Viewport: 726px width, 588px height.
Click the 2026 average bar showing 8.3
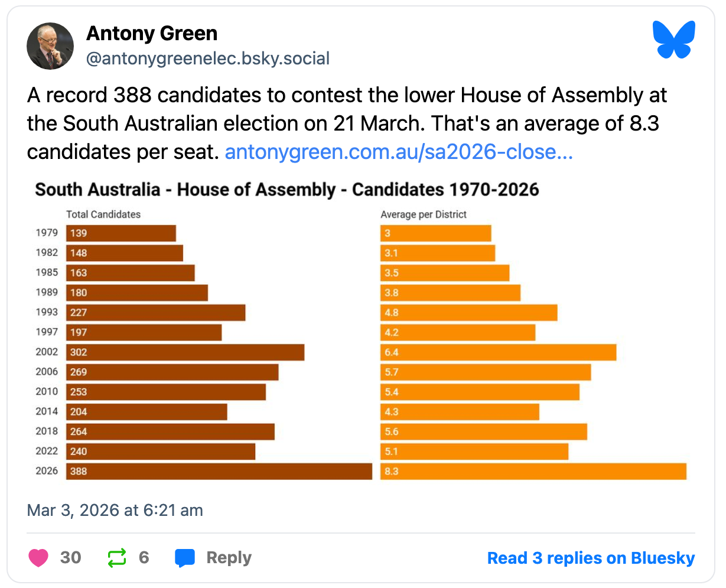(533, 472)
